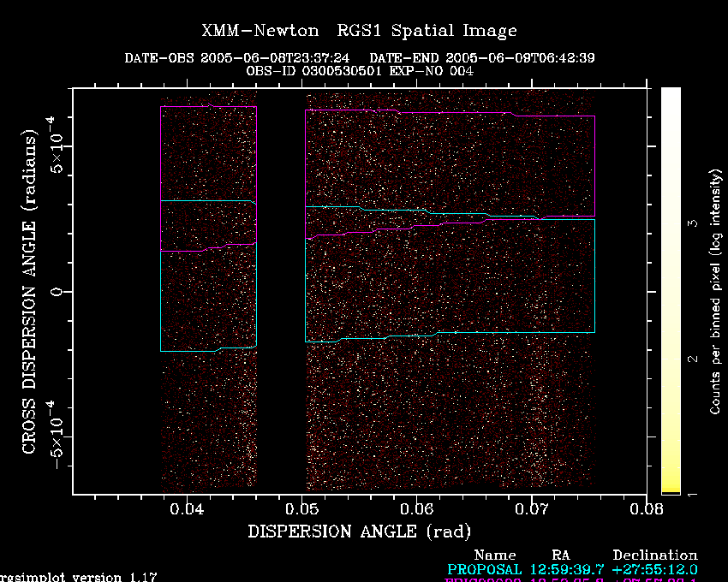Click the DATE-END 2005-06-09T06:42:39 text
728x582 pixels.
(482, 58)
